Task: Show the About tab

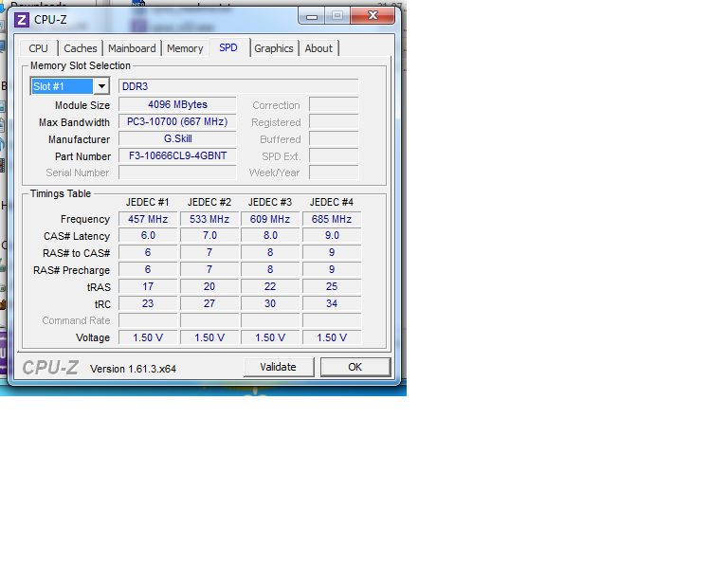Action: [x=318, y=48]
